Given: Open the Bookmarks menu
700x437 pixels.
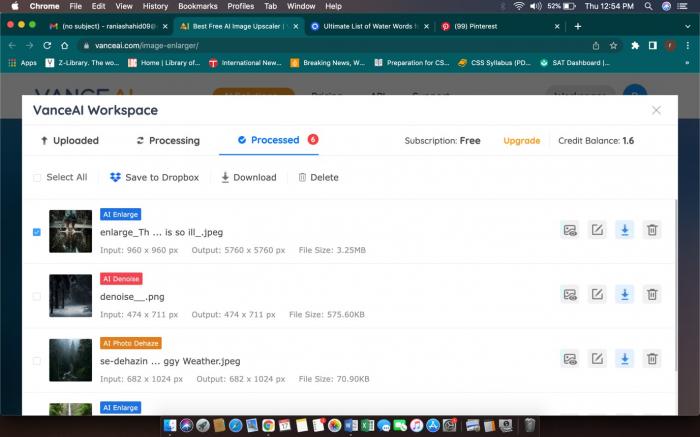Looking at the screenshot, I should pos(198,6).
